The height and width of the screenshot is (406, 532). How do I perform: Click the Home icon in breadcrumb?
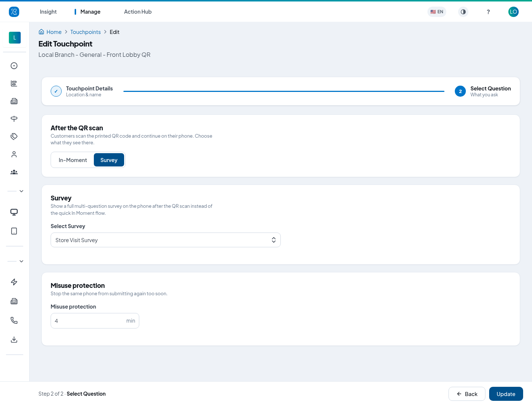click(x=41, y=32)
